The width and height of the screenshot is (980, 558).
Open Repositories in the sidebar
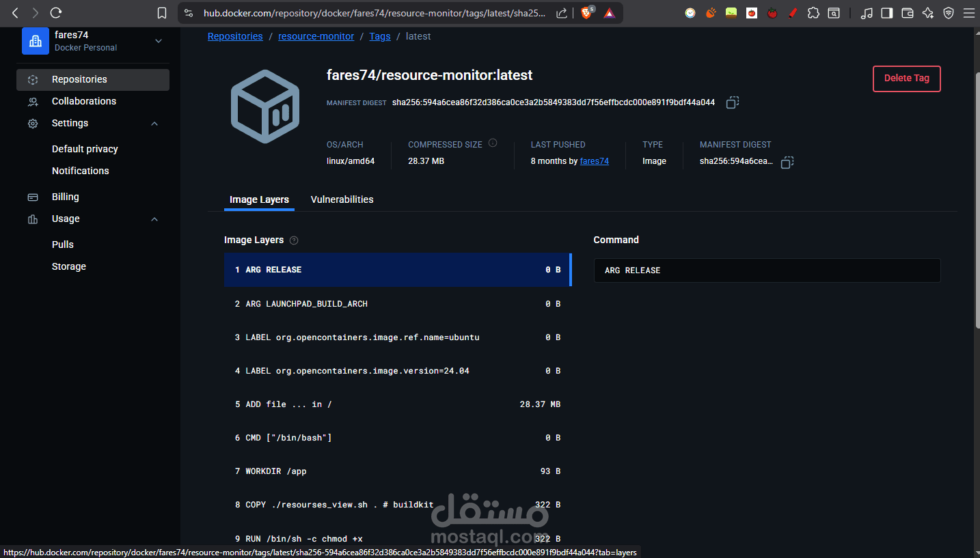[93, 79]
